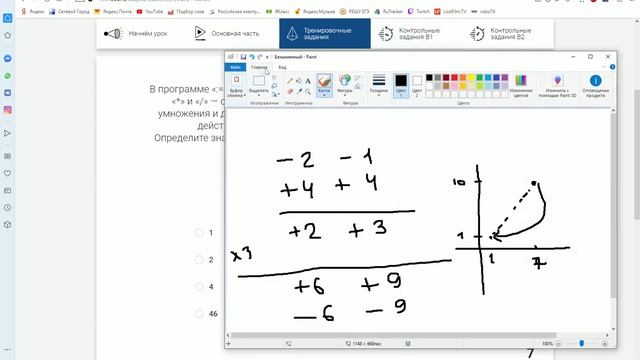Screen dimensions: 640x360
Task: Click the heart favorites icon in sidebar
Action: (7, 173)
